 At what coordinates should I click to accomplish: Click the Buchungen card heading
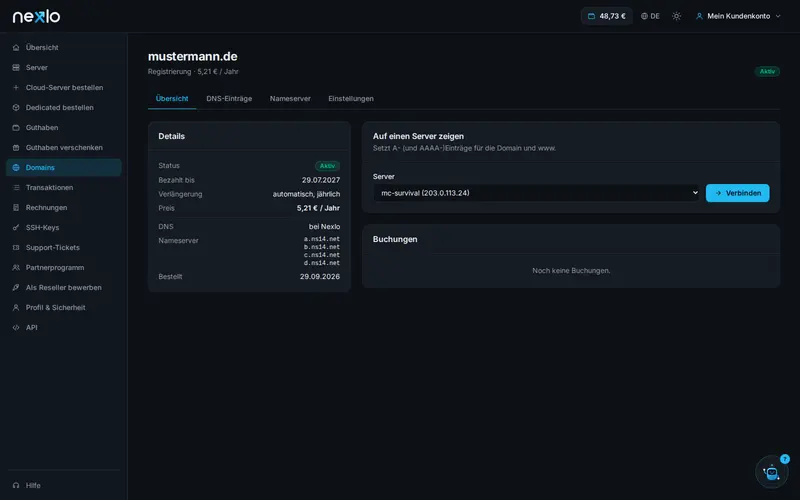click(395, 239)
